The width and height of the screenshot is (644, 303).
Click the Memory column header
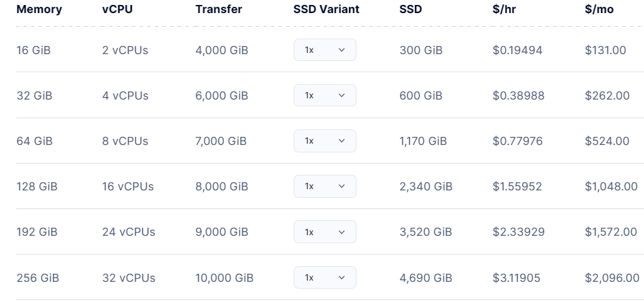[39, 10]
